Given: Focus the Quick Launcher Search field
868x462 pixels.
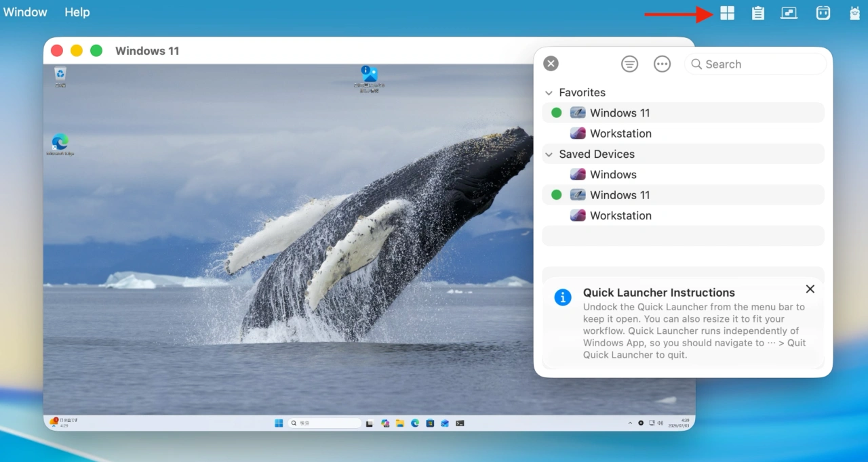Looking at the screenshot, I should (755, 64).
